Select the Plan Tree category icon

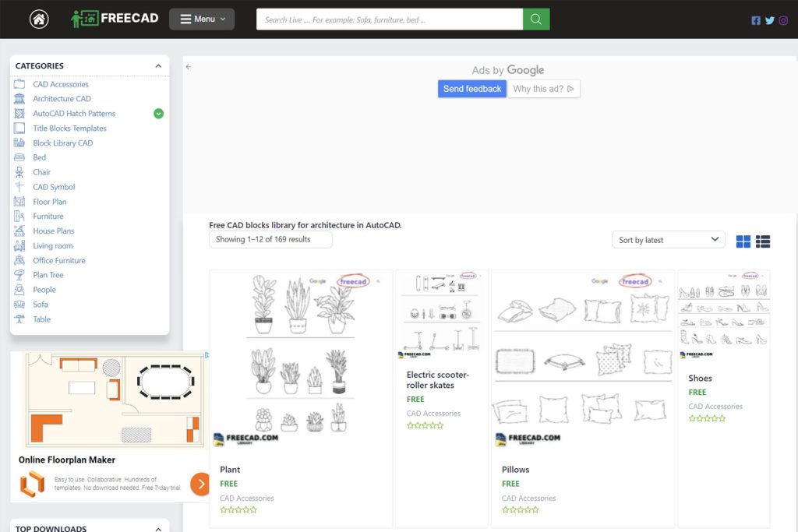point(19,275)
